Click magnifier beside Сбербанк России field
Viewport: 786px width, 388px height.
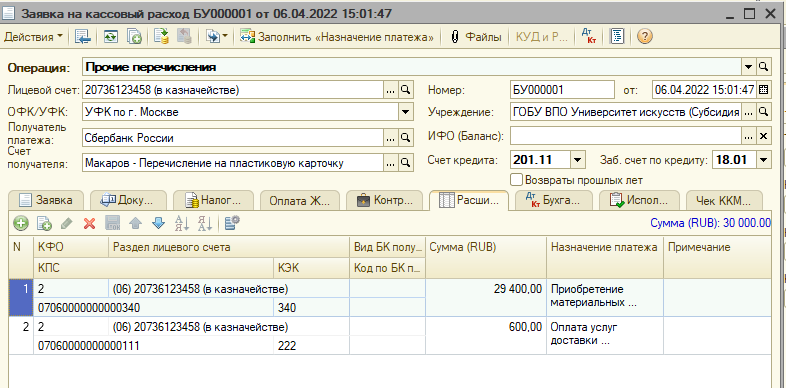[x=406, y=138]
